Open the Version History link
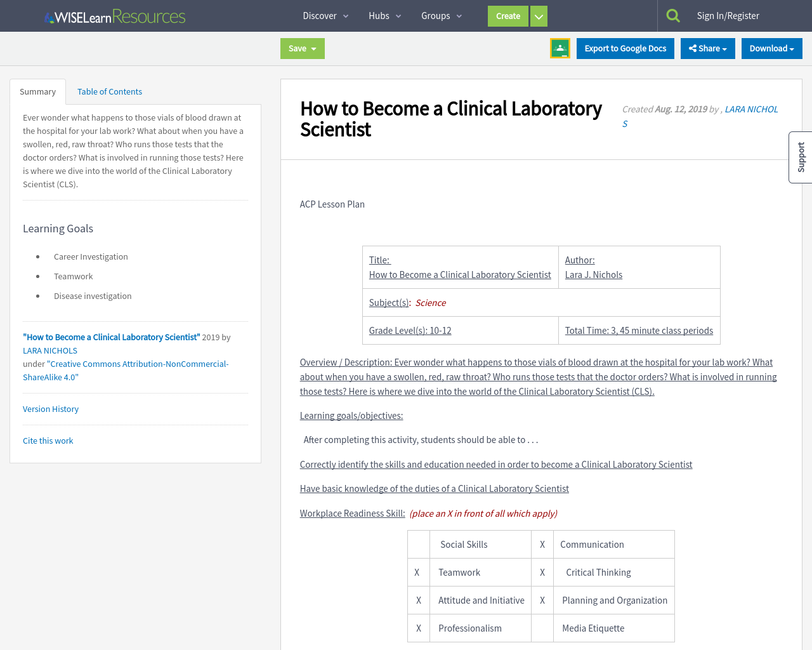Image resolution: width=812 pixels, height=650 pixels. (51, 409)
